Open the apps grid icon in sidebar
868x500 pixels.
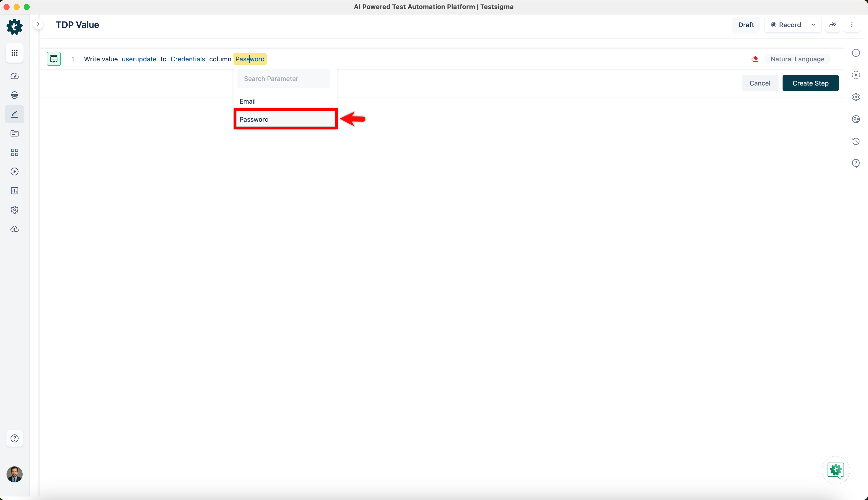pyautogui.click(x=14, y=53)
